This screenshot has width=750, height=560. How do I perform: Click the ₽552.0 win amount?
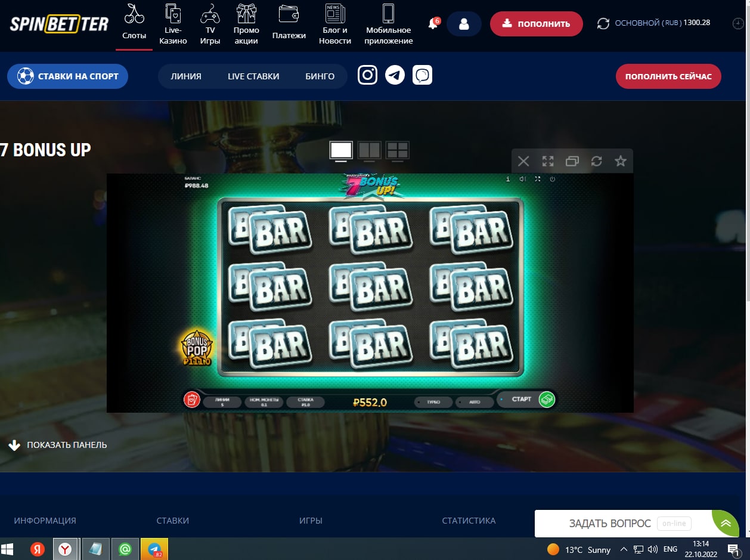click(x=370, y=403)
